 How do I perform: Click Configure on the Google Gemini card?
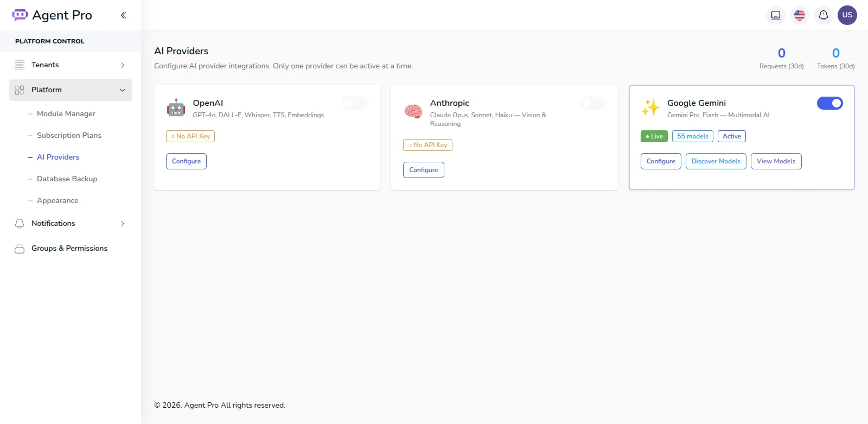[661, 161]
